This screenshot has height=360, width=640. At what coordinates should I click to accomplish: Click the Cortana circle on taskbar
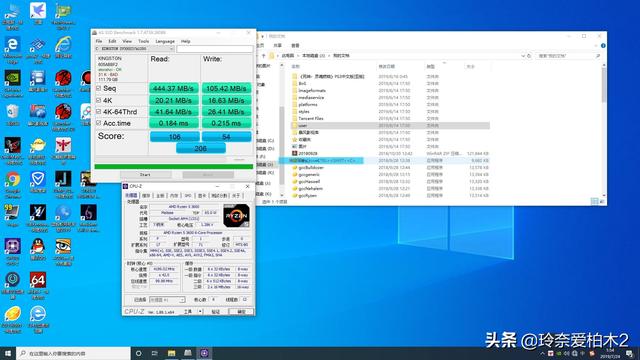[138, 353]
